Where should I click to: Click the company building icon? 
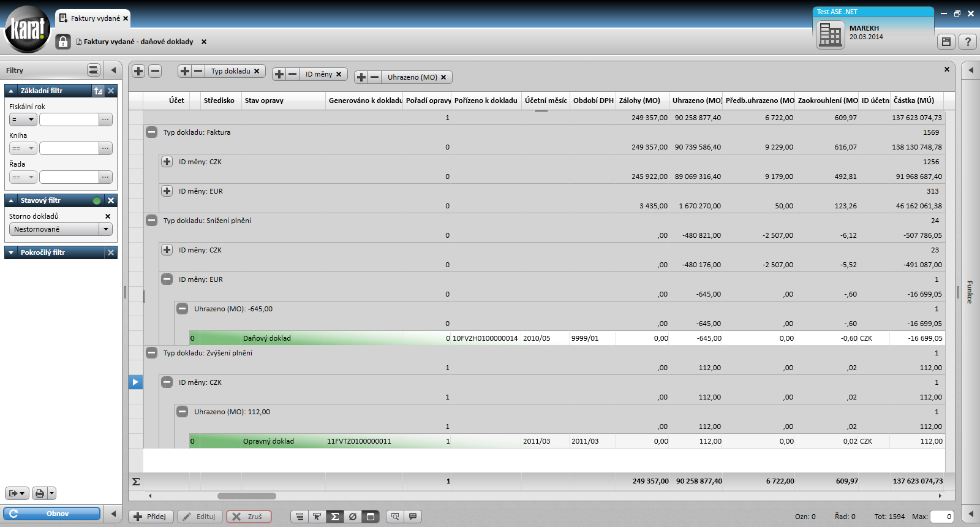(x=831, y=35)
